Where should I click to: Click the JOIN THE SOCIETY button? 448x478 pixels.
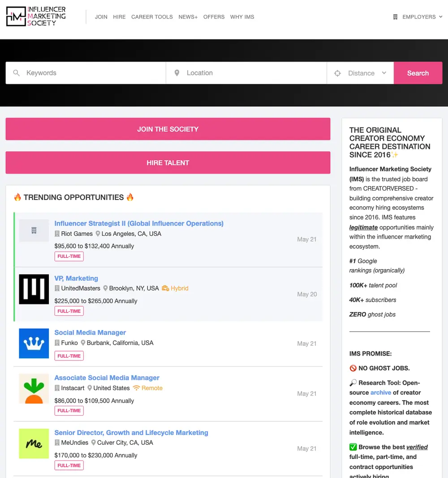(168, 129)
